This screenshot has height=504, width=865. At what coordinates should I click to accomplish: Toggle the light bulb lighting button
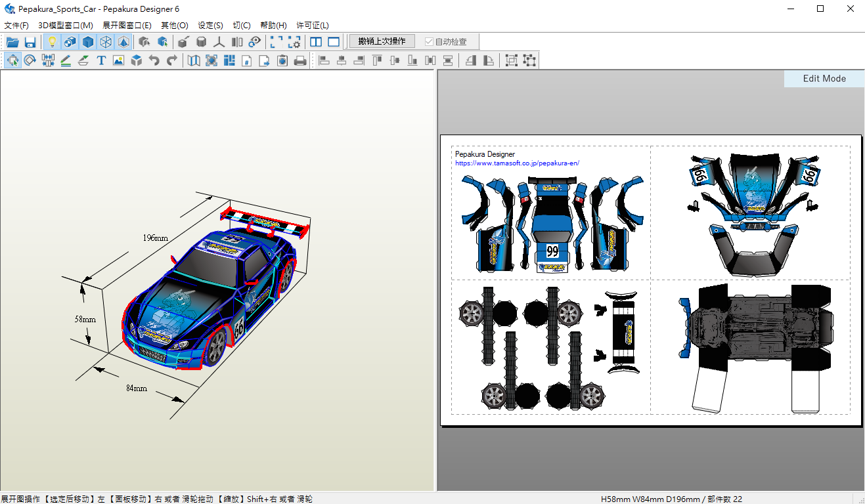point(52,42)
